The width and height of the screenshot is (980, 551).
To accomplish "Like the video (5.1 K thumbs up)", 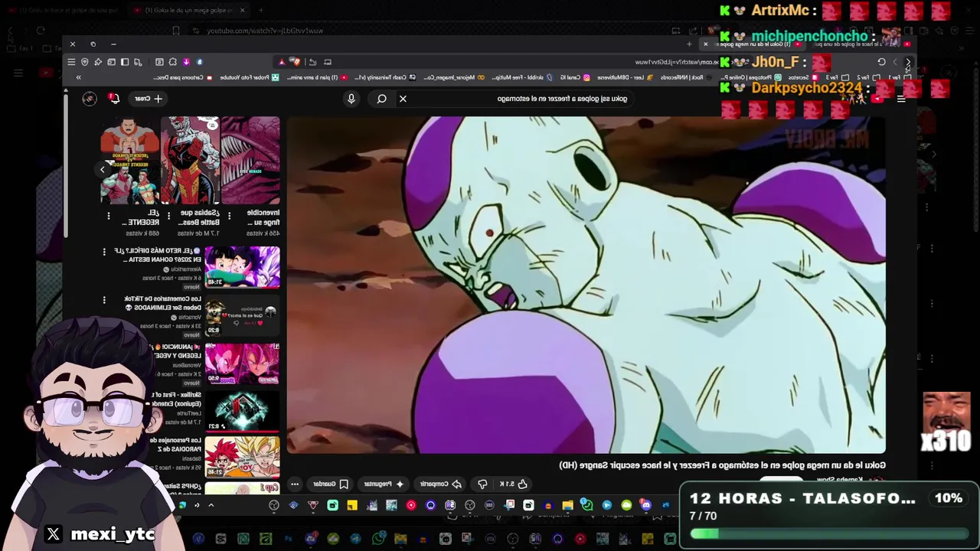I will (x=514, y=484).
